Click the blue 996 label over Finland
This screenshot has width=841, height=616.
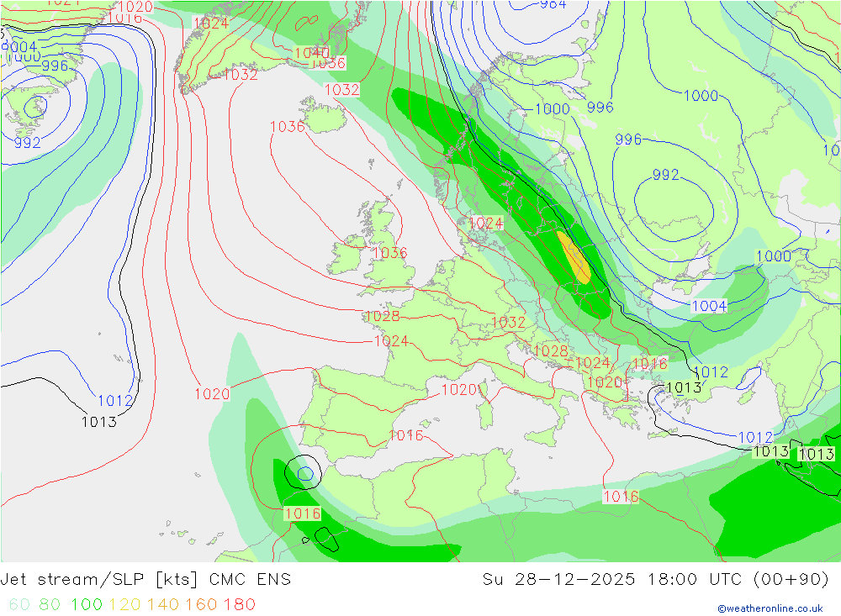pyautogui.click(x=600, y=108)
